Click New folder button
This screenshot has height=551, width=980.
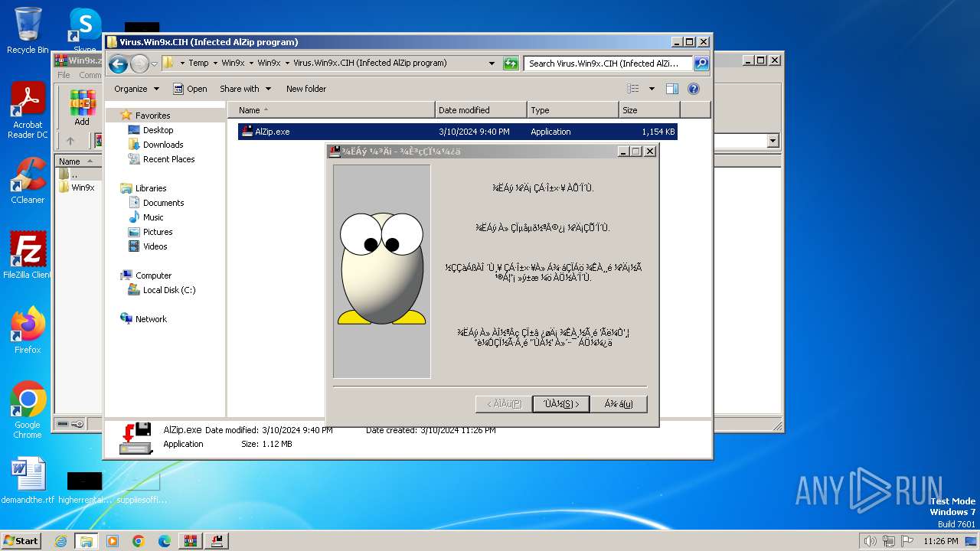(306, 89)
